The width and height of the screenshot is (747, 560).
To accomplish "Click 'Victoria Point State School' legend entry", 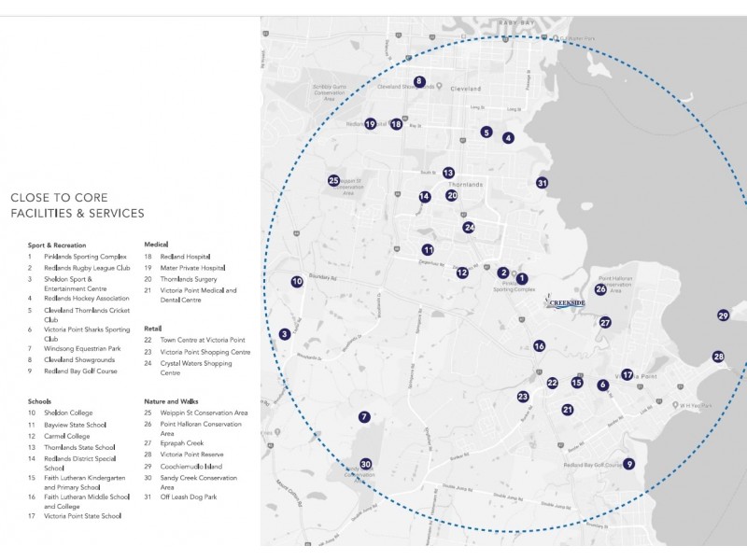I will 83,516.
